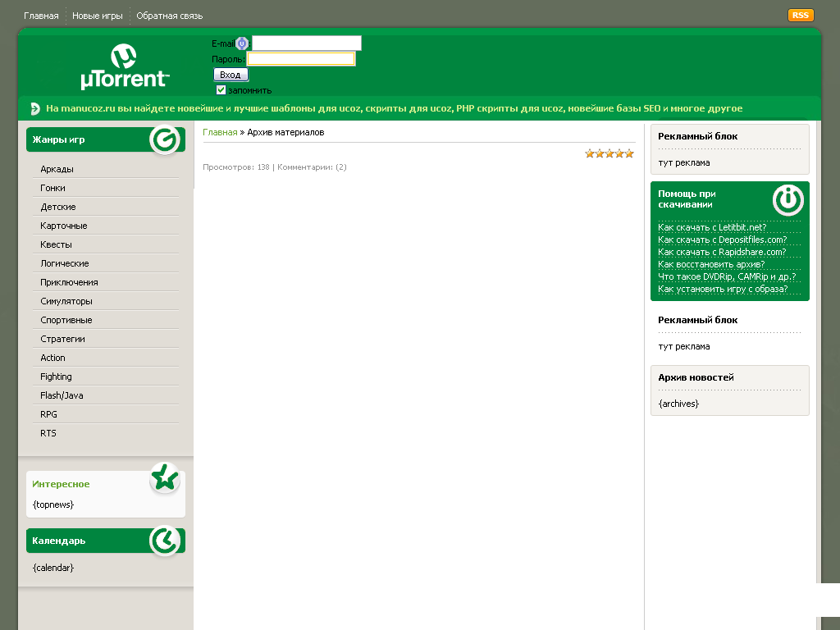
Task: Select the RPG genre
Action: tap(48, 414)
